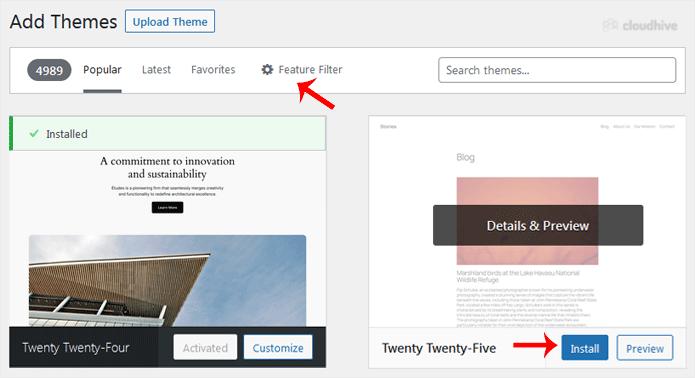The image size is (695, 378).
Task: Select the Popular tab
Action: 102,70
